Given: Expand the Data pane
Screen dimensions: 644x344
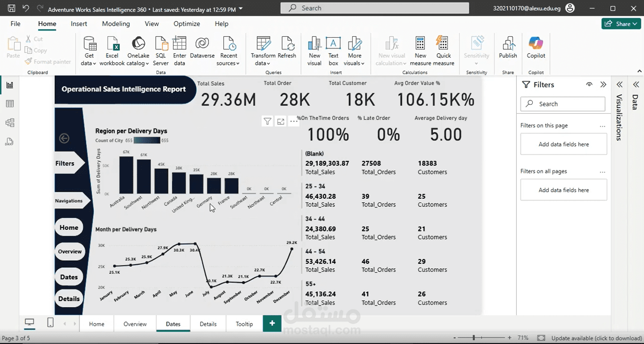Looking at the screenshot, I should [x=636, y=84].
